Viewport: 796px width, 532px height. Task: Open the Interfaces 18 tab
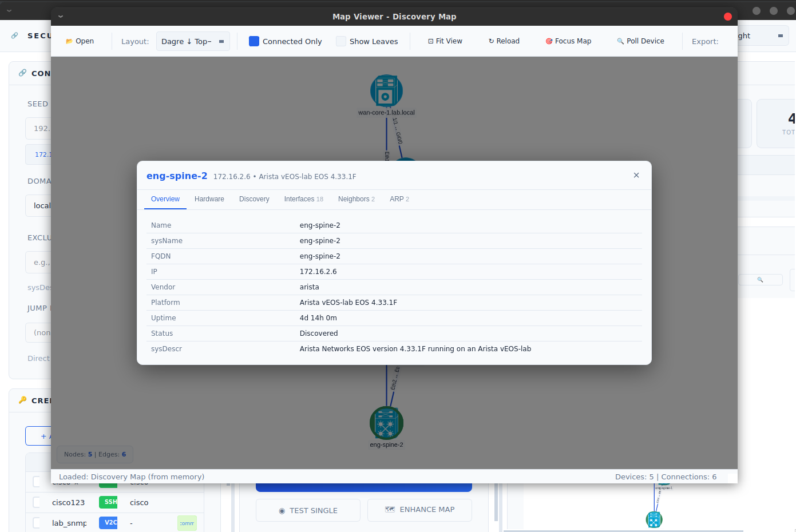[304, 199]
